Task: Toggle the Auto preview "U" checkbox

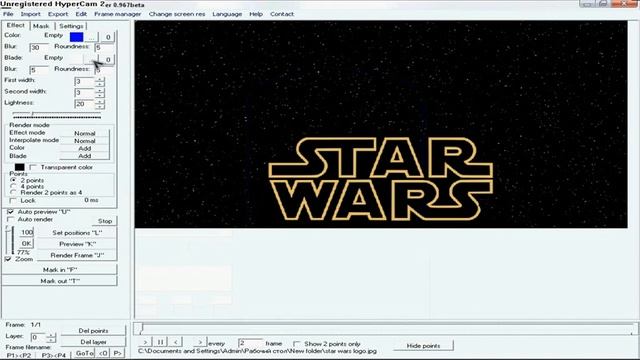Action: (11, 212)
